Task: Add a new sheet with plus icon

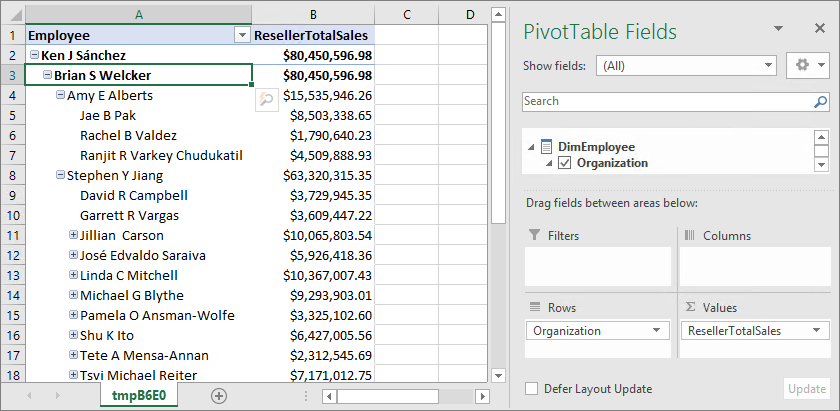Action: point(219,396)
